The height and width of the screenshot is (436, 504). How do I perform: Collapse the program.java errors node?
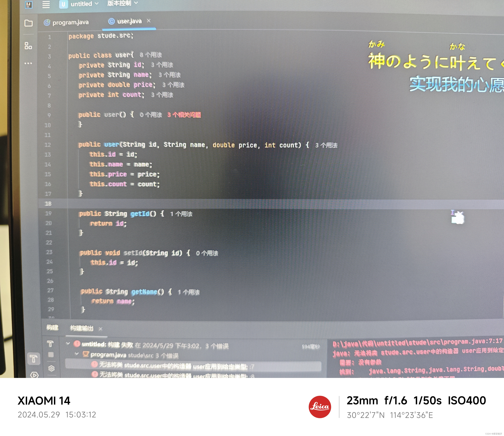[77, 354]
